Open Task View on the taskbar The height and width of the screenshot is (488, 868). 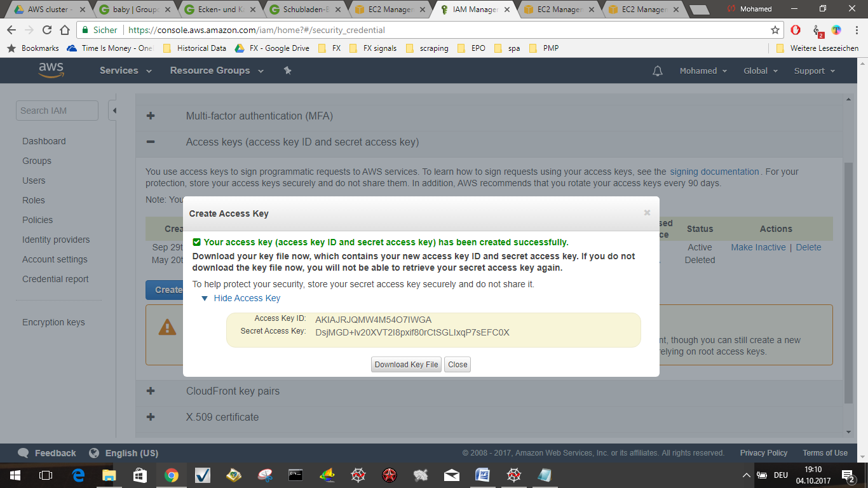click(x=46, y=475)
